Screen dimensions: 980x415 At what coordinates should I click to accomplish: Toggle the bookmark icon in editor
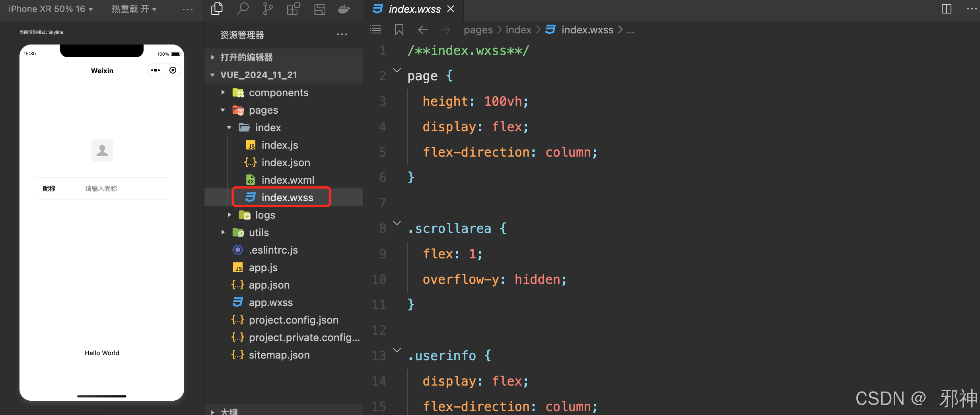tap(399, 29)
